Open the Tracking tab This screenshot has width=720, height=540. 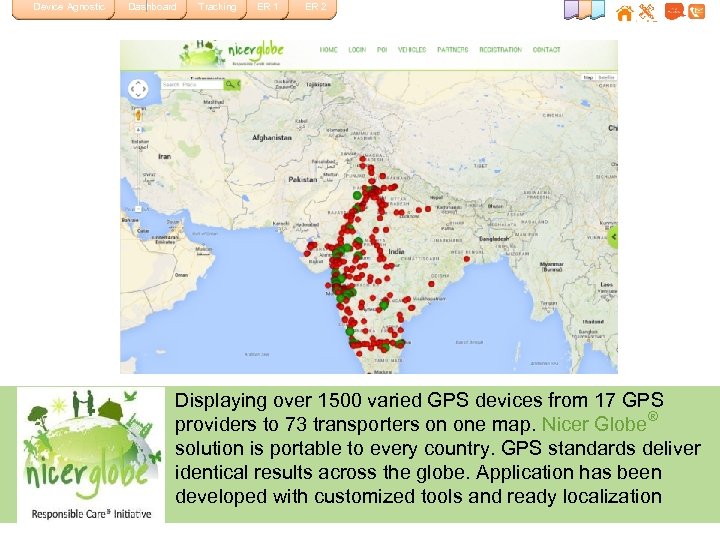[x=217, y=9]
